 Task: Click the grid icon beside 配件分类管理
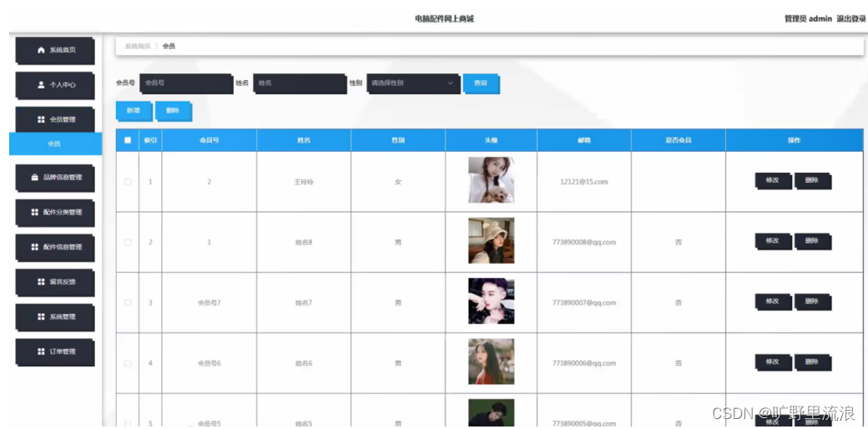coord(34,213)
